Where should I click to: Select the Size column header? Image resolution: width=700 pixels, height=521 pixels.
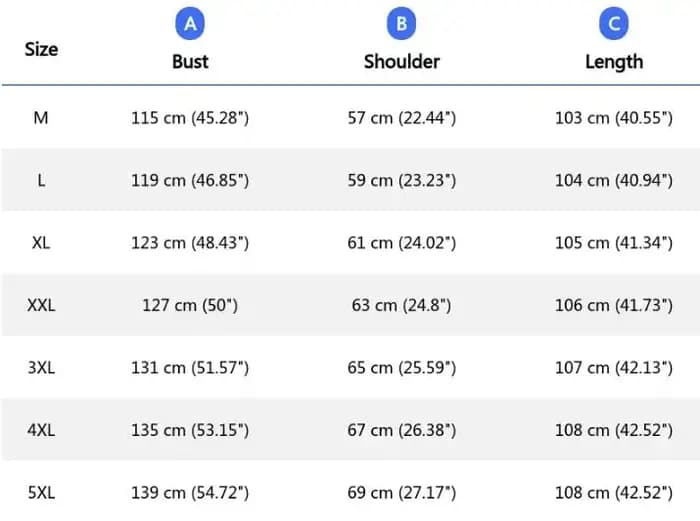click(x=41, y=49)
